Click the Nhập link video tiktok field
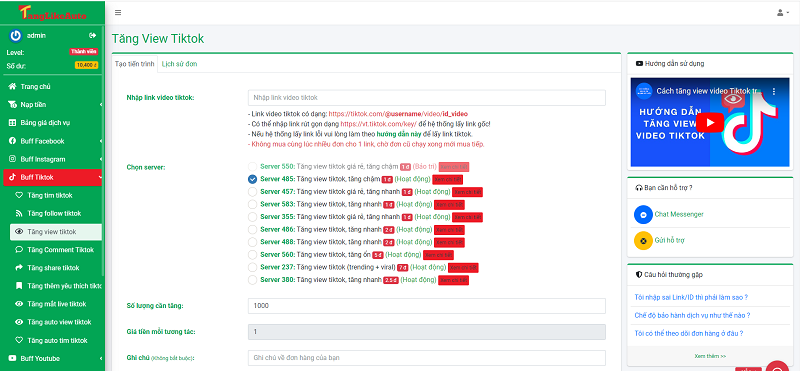The height and width of the screenshot is (371, 800). (427, 97)
